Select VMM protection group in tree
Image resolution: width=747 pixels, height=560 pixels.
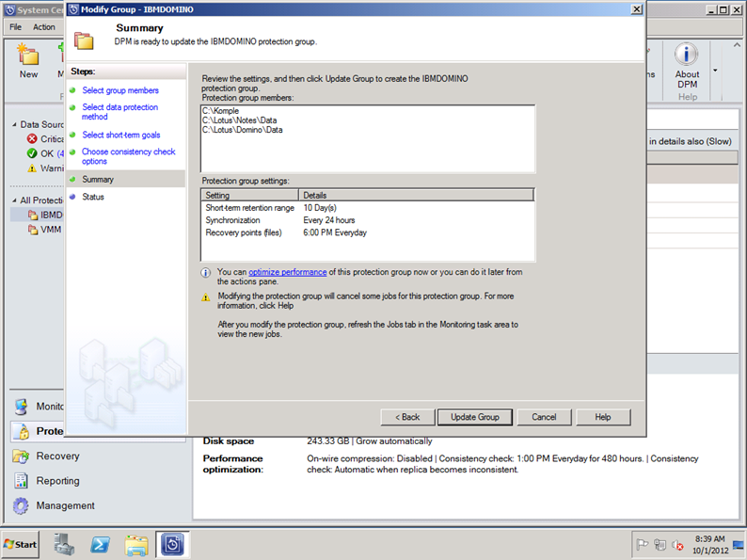(45, 230)
